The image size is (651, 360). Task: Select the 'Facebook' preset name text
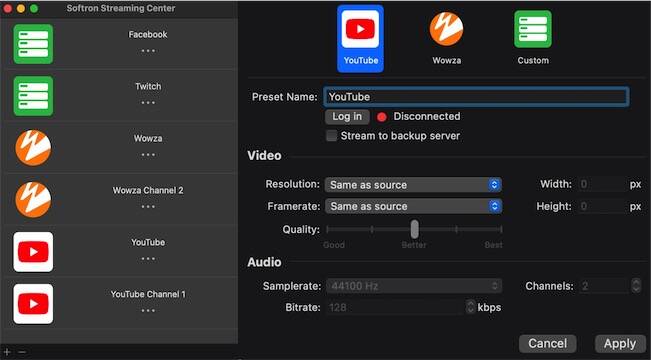(148, 34)
